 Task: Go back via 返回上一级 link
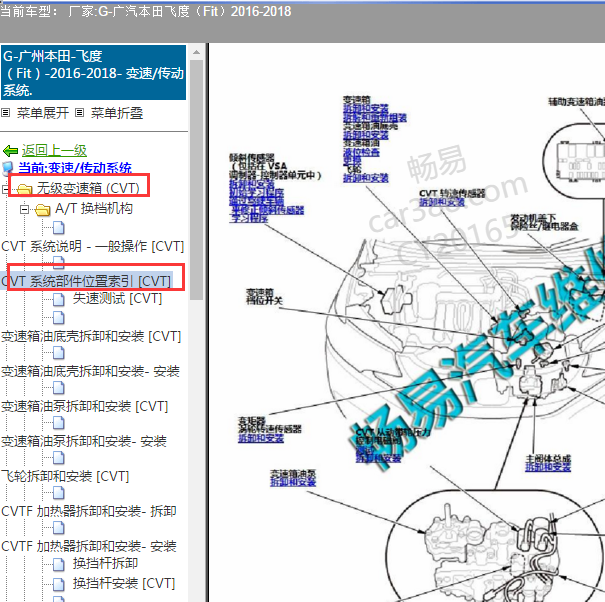[x=54, y=150]
